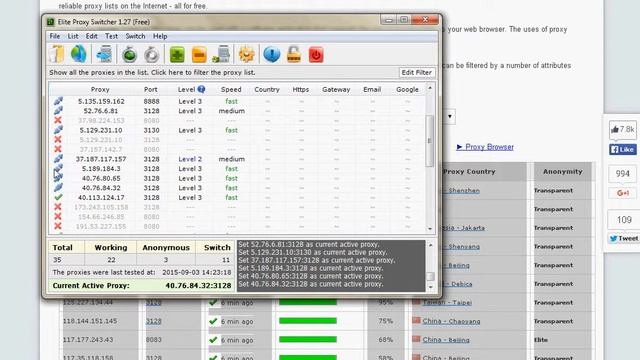Open the Test menu
This screenshot has width=640, height=360.
[x=111, y=36]
